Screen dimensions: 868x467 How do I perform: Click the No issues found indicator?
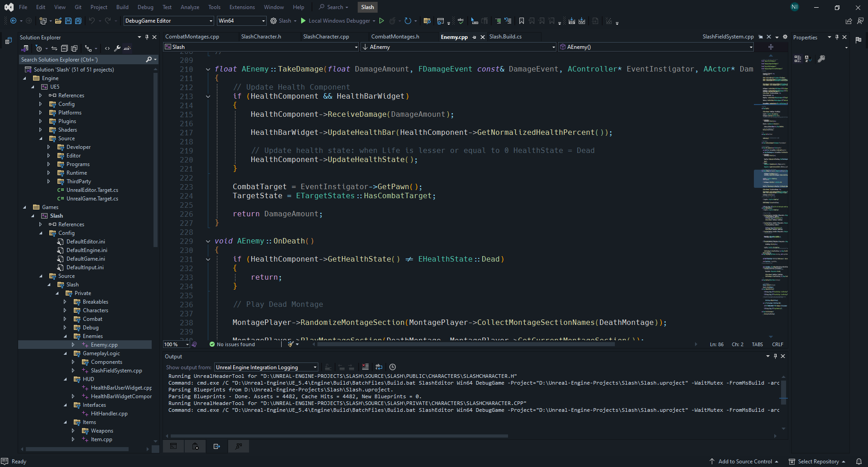232,344
